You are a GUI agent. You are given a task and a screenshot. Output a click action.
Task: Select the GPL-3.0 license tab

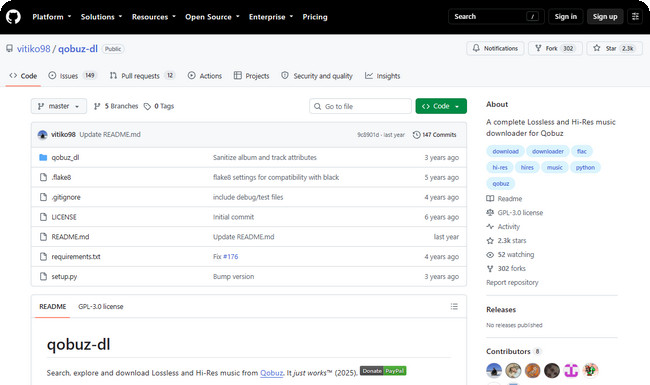point(101,307)
